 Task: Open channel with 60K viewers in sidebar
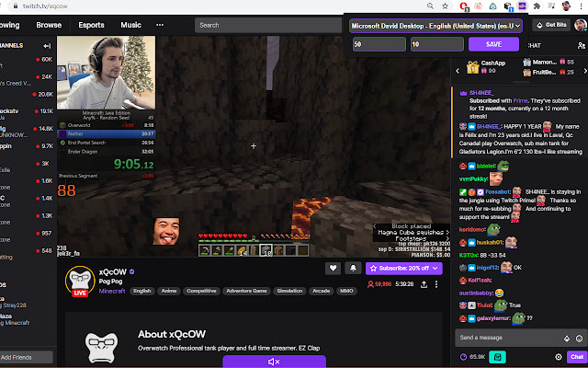[28, 63]
